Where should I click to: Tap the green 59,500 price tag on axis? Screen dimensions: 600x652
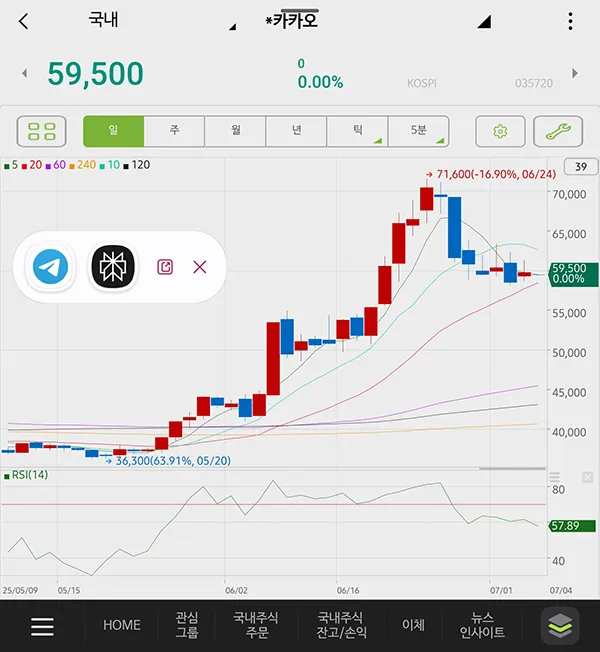573,274
